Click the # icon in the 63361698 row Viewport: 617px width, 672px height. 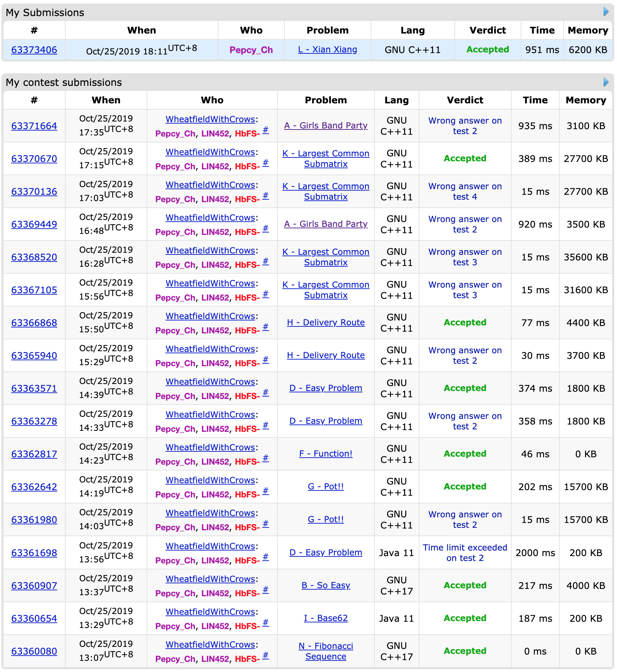[x=266, y=557]
